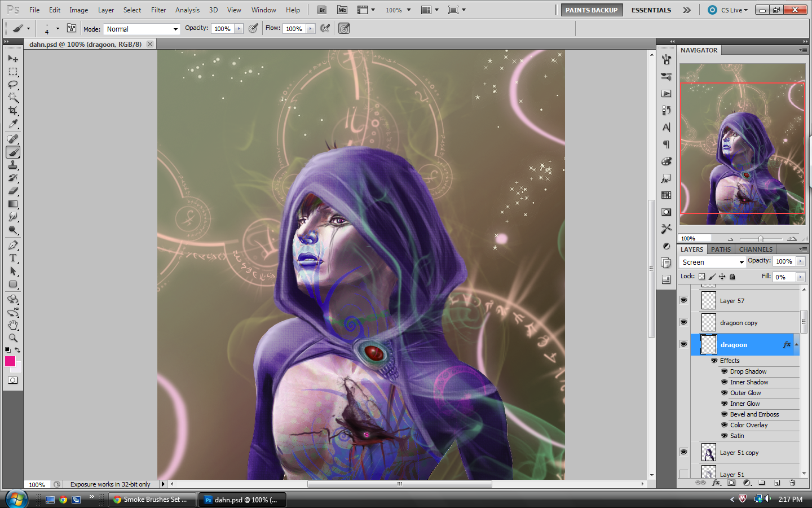Select the Clone Stamp tool
This screenshot has height=508, width=812.
[x=13, y=165]
